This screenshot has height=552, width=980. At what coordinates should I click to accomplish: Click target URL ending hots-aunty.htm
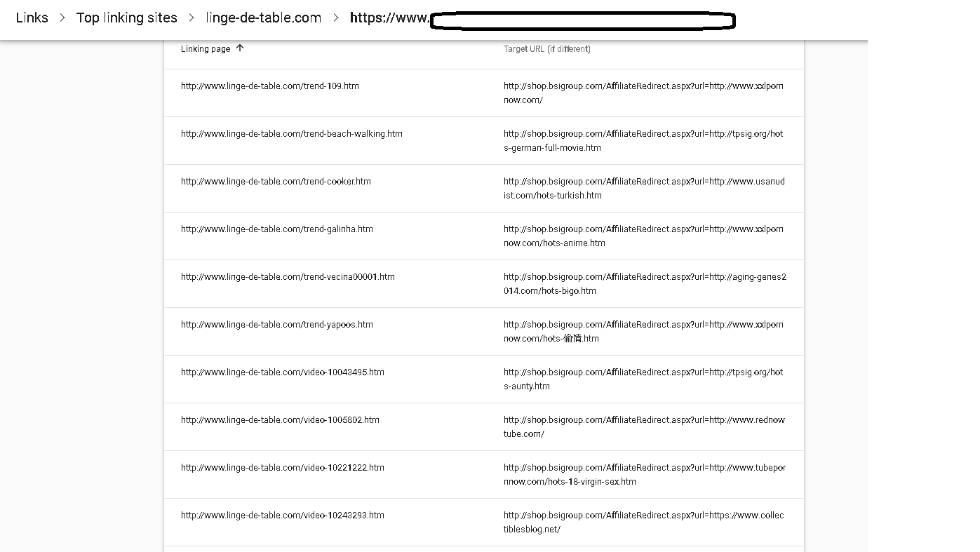[643, 379]
